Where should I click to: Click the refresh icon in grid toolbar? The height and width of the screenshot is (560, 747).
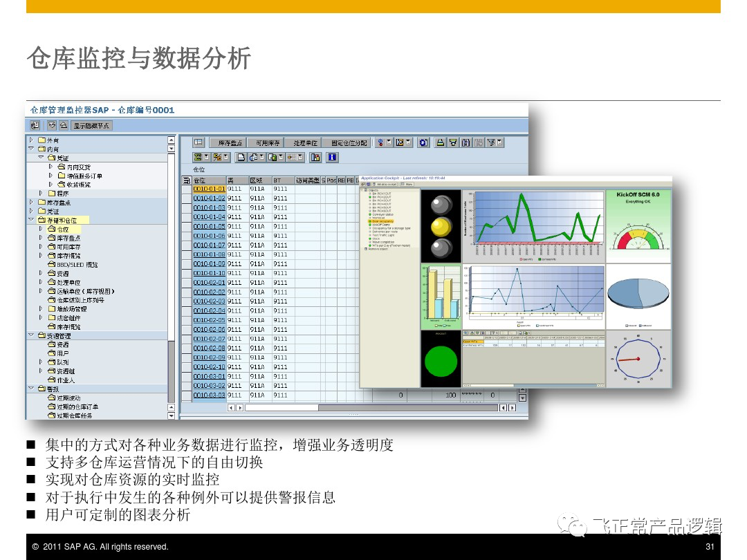coord(423,142)
